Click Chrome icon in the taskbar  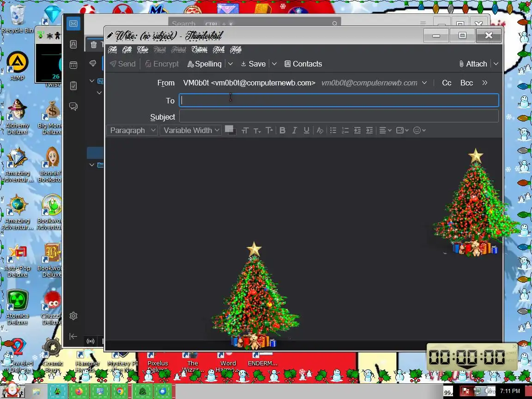pyautogui.click(x=120, y=391)
